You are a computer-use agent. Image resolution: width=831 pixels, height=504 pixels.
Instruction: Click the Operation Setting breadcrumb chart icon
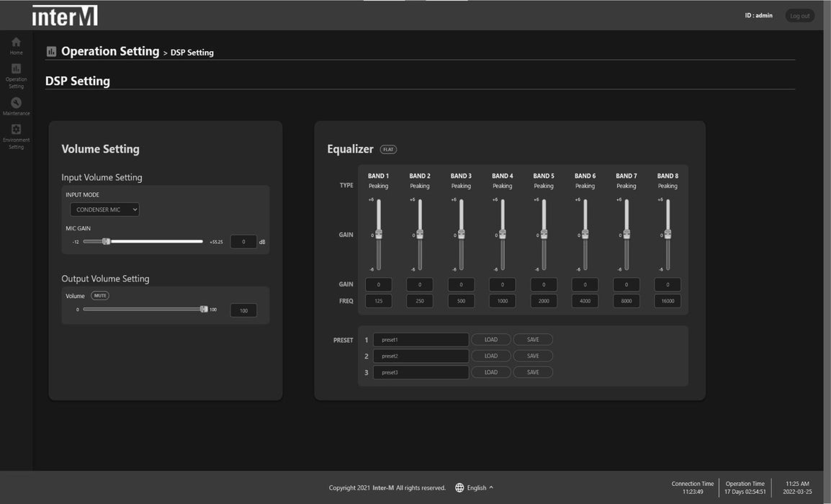(51, 52)
